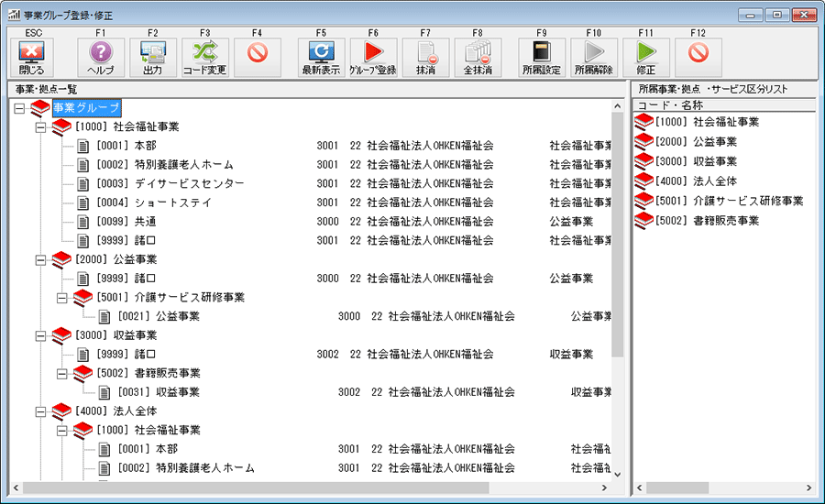The image size is (825, 504).
Task: Select [9999] 諸口 under 社会福祉事業
Action: [126, 240]
